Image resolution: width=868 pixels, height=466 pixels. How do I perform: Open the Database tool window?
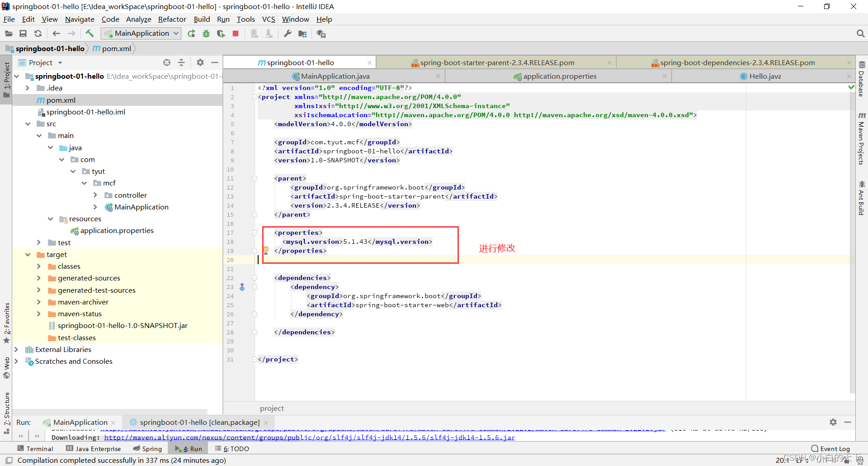(x=862, y=79)
